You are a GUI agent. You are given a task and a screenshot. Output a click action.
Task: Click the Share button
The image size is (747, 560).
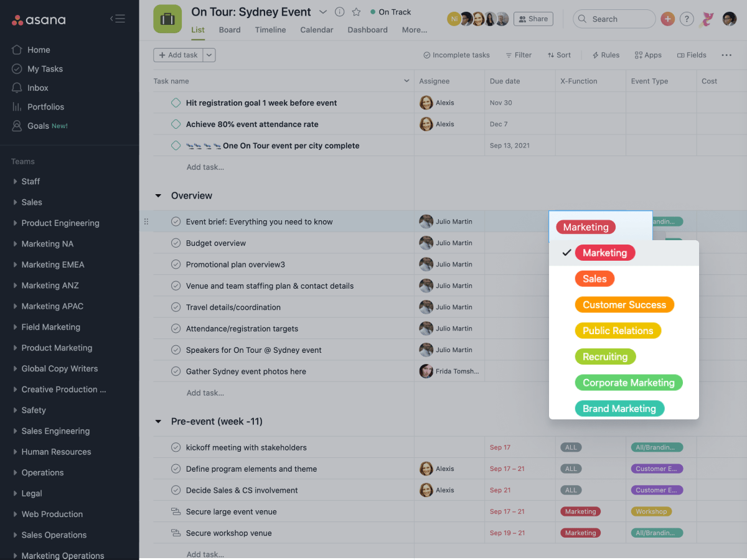[534, 19]
